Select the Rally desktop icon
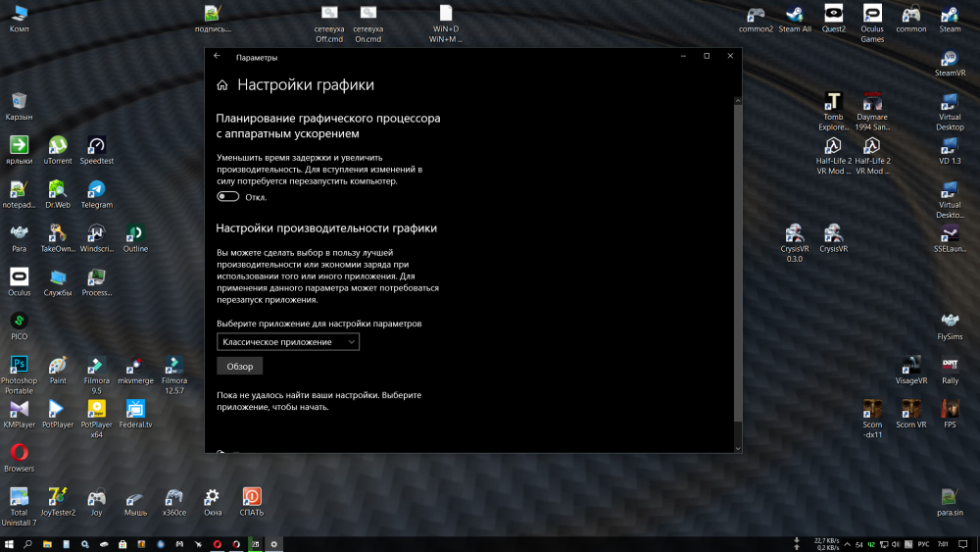 [950, 370]
